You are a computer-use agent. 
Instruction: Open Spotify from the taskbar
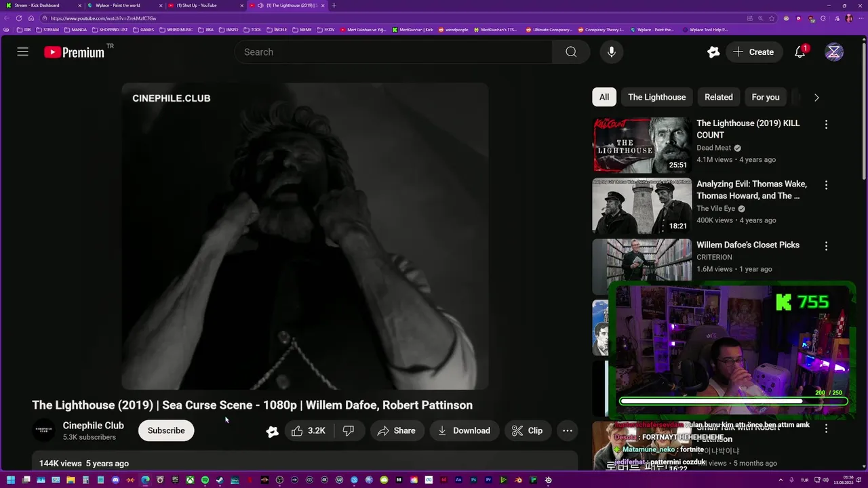point(205,480)
